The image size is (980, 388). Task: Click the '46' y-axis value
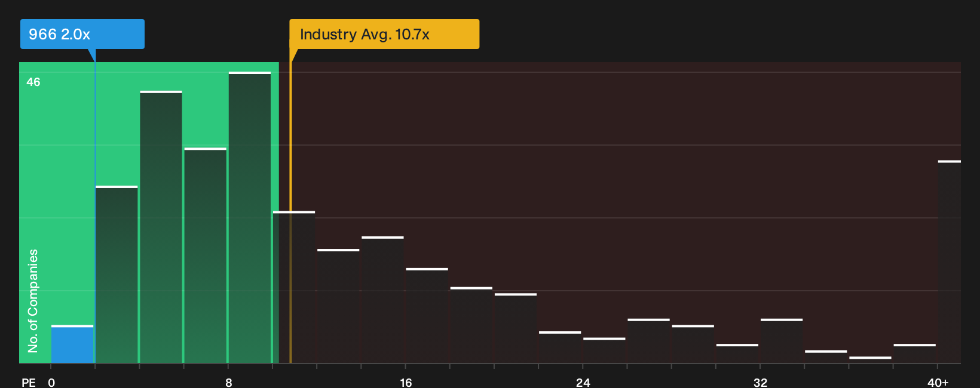click(33, 82)
